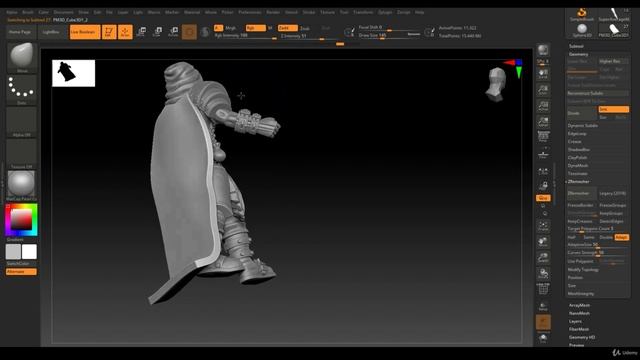Open the Alpha Off selector
This screenshot has width=640, height=360.
[21, 122]
